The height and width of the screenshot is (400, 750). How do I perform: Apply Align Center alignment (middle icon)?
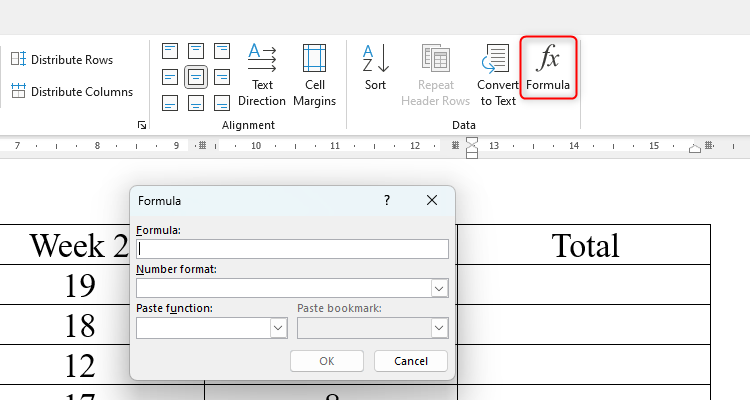(196, 76)
